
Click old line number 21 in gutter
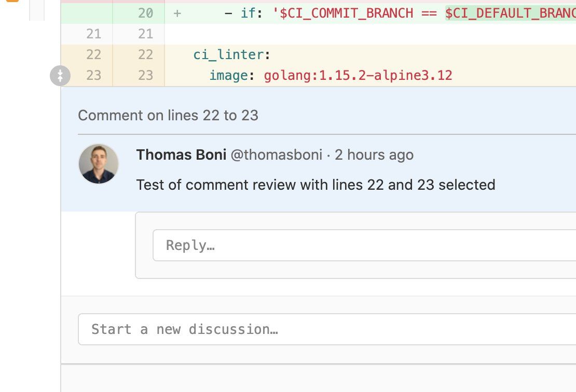93,34
